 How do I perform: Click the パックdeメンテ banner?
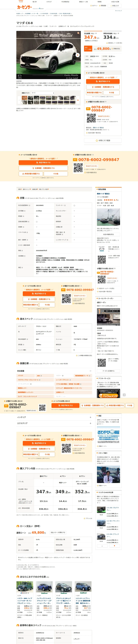[x=108, y=393]
